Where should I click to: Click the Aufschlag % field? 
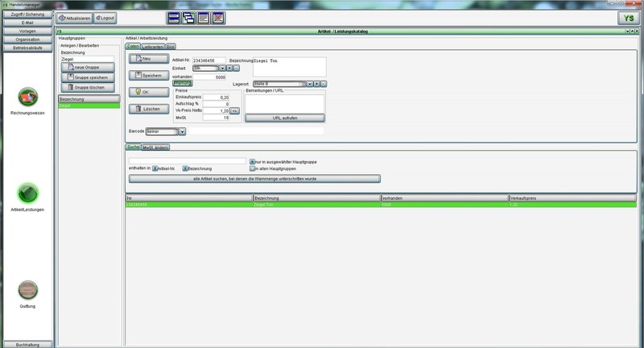tap(216, 104)
